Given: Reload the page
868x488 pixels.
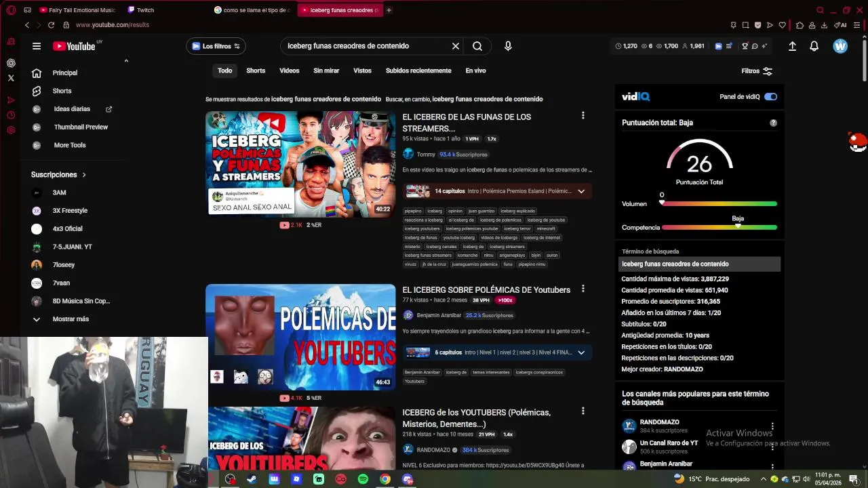Looking at the screenshot, I should (51, 25).
